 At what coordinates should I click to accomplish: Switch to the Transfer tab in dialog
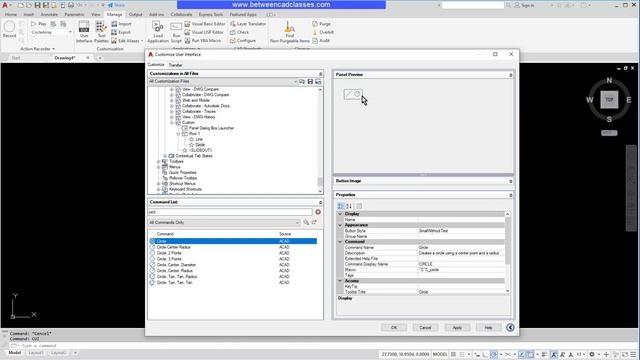coord(176,65)
